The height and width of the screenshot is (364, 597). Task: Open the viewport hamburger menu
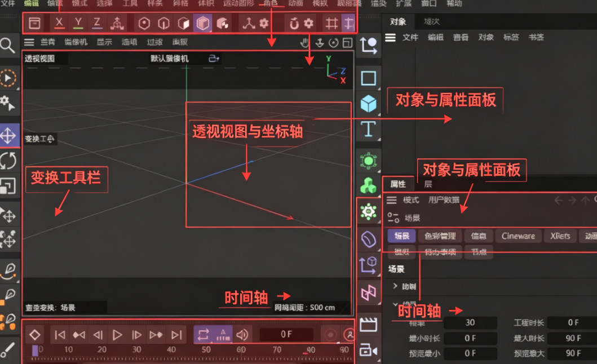pos(29,42)
